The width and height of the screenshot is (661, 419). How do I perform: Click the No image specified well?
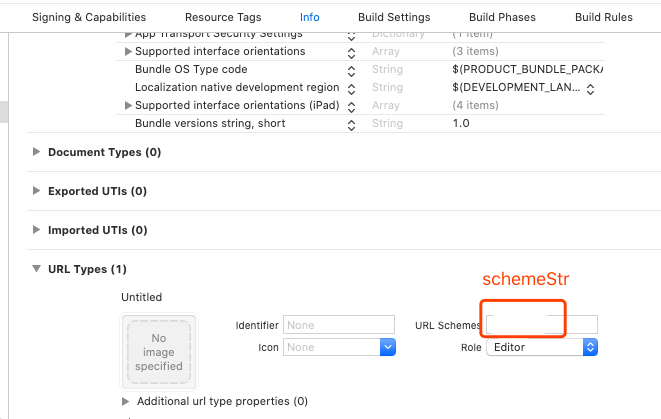tap(158, 352)
